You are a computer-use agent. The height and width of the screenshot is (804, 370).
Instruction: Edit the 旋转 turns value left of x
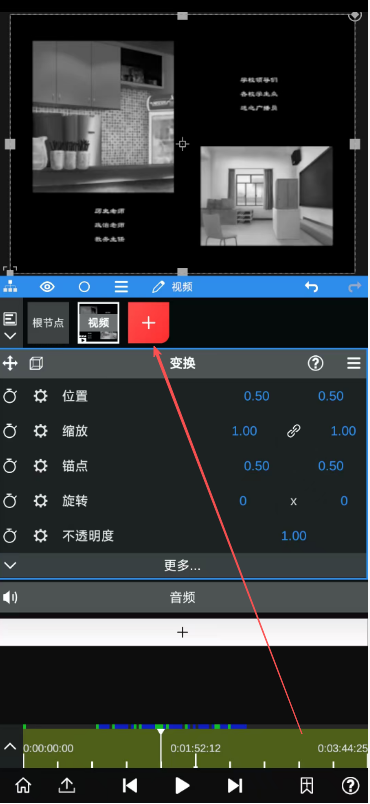click(x=243, y=500)
